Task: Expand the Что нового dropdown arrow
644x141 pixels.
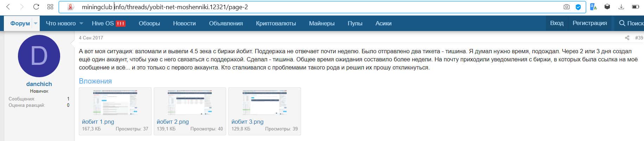Action: pyautogui.click(x=81, y=23)
